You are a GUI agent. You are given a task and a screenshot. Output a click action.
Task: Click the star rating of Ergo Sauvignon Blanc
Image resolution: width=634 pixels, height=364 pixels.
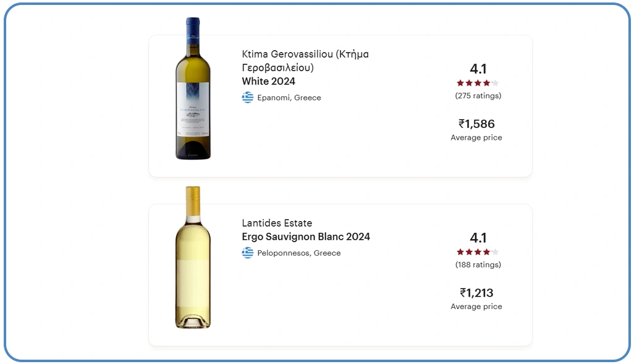point(477,252)
